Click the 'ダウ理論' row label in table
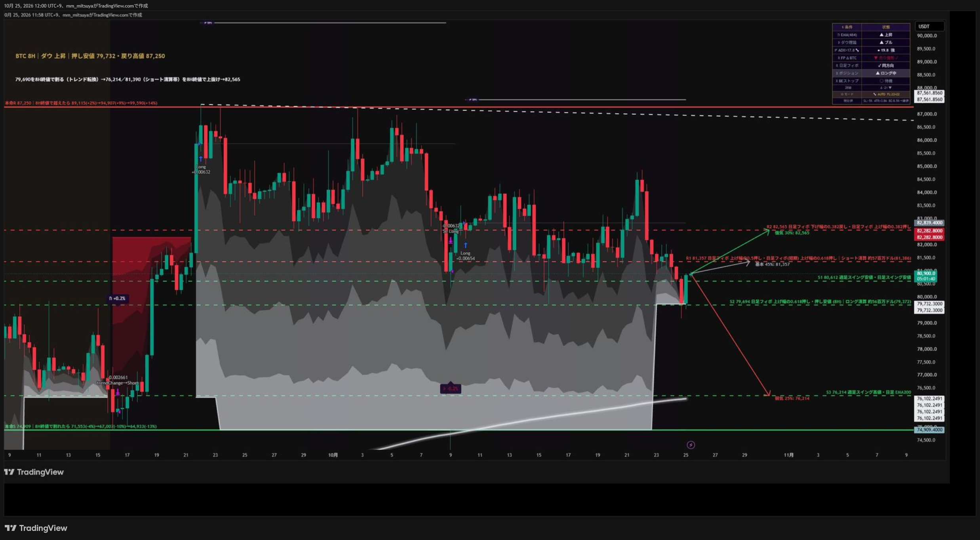 847,42
